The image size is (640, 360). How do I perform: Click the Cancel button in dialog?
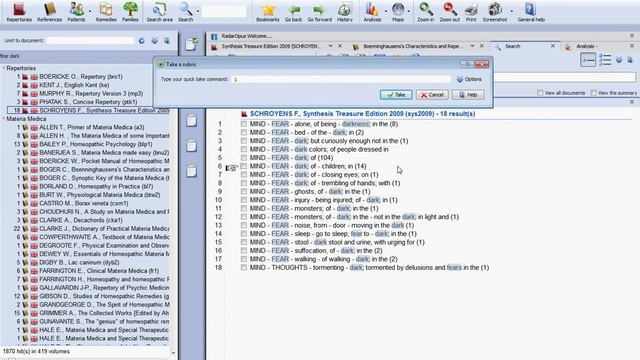point(432,95)
